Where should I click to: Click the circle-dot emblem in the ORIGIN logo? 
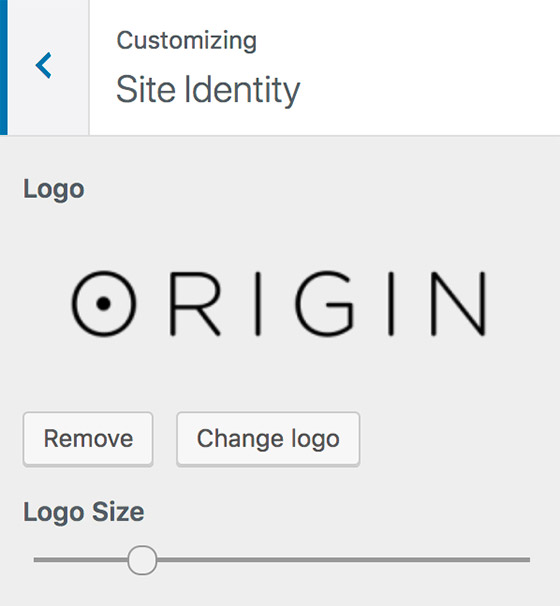pyautogui.click(x=104, y=303)
